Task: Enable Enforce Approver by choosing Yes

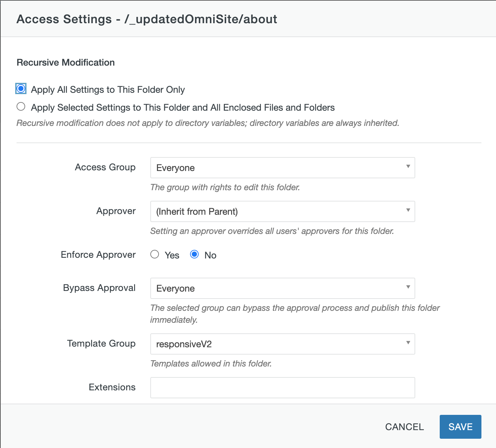Action: point(155,254)
